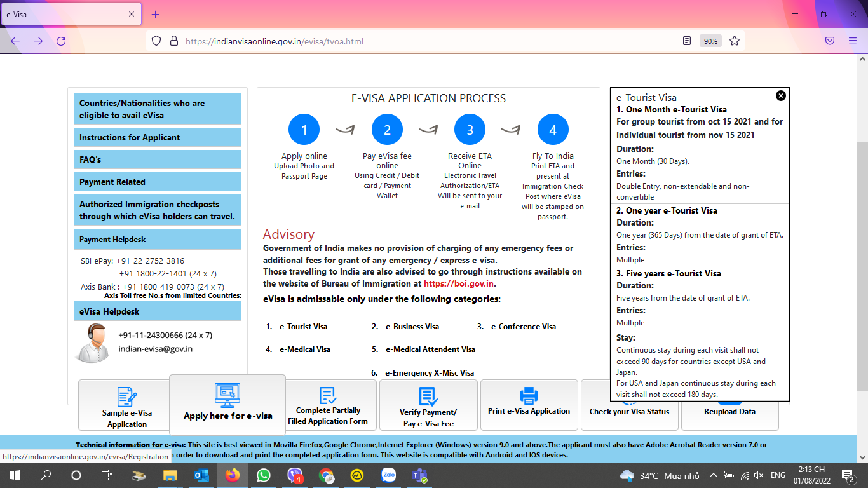Image resolution: width=868 pixels, height=488 pixels.
Task: Click the indian-evisa@gov.in email address
Action: click(x=156, y=349)
